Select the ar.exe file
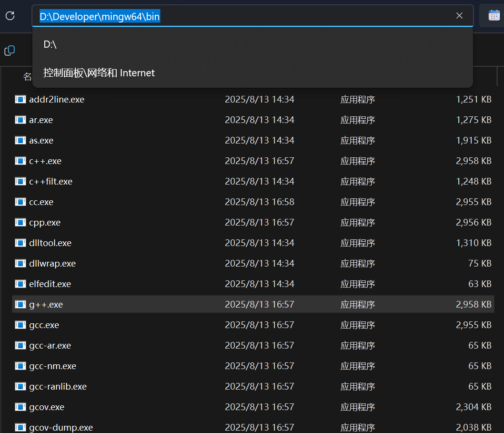The image size is (504, 433). point(41,120)
